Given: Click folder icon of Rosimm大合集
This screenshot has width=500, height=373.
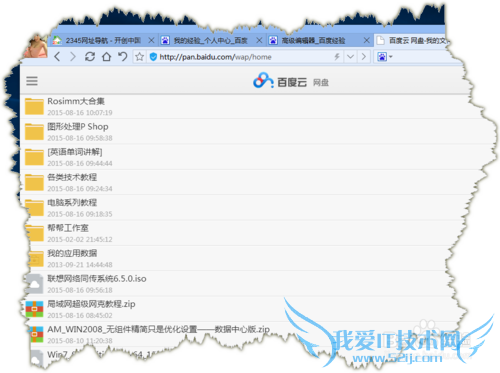Looking at the screenshot, I should click(34, 106).
